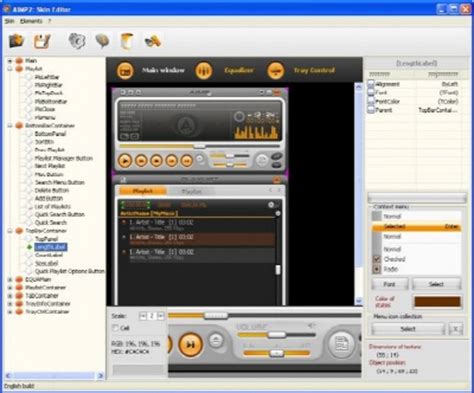Click the highlighted LengthLabel tree item
This screenshot has width=474, height=393.
51,247
